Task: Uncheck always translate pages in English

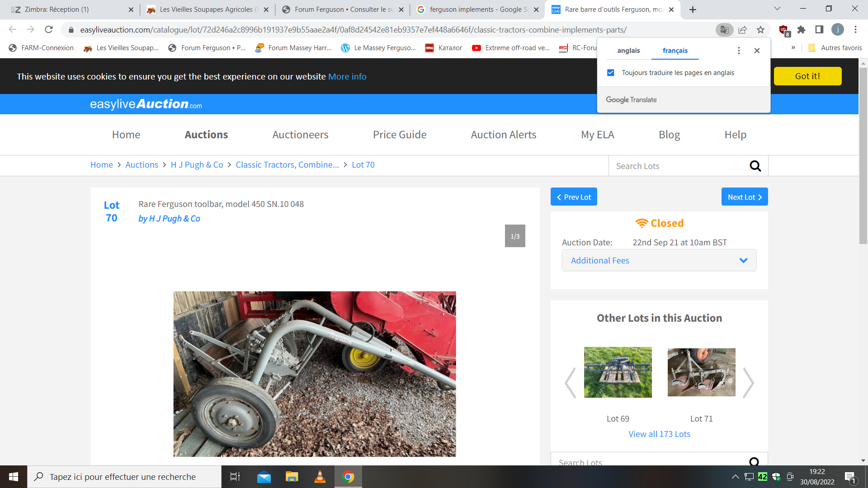Action: pos(611,73)
